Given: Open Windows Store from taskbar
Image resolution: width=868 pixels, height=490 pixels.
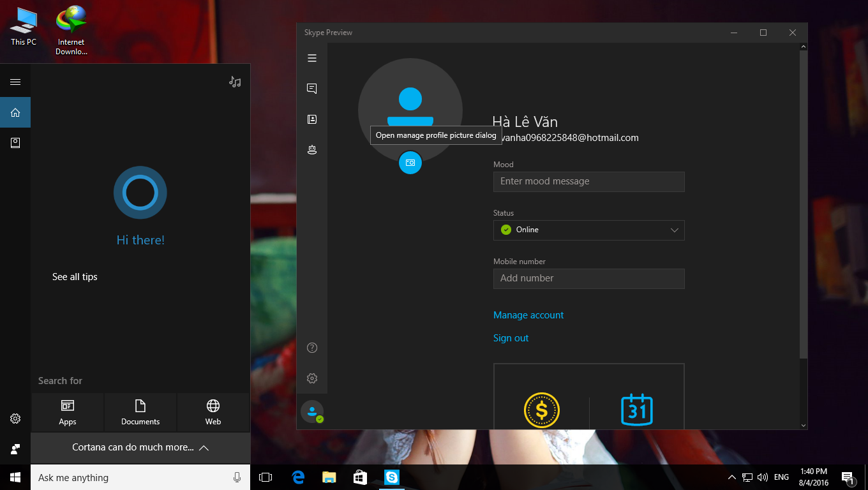Looking at the screenshot, I should coord(361,477).
